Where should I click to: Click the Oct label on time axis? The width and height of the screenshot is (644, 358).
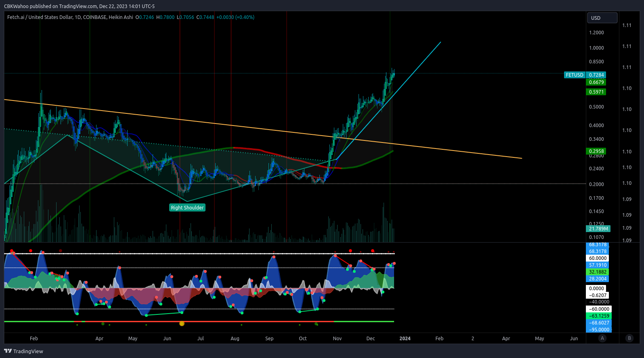[x=303, y=339]
